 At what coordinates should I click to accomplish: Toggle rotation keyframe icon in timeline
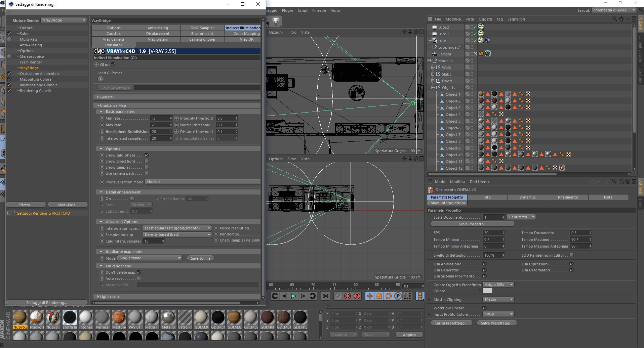point(389,296)
